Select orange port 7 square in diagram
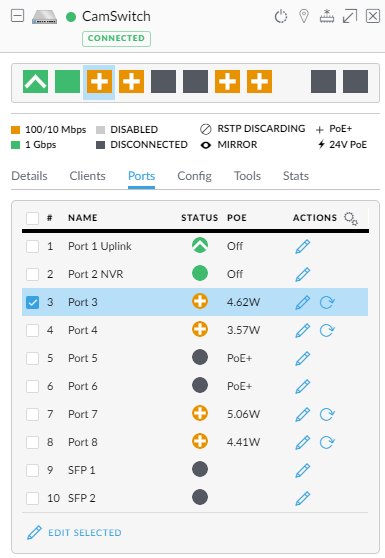Viewport: 385px width, 558px height. coord(227,81)
